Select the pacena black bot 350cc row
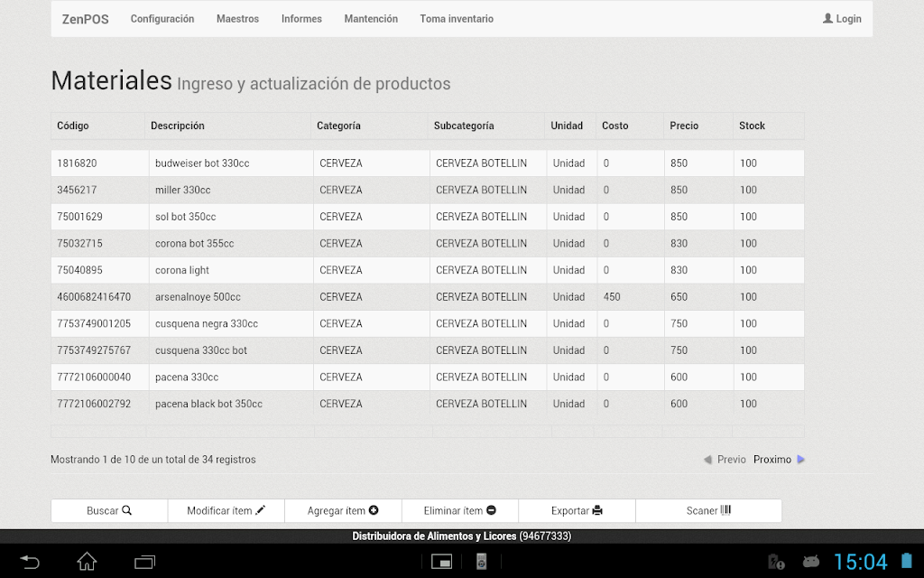 427,404
